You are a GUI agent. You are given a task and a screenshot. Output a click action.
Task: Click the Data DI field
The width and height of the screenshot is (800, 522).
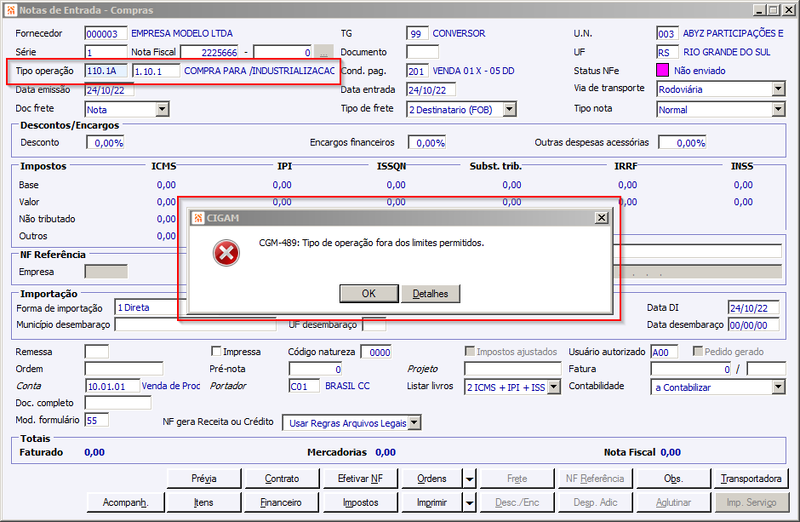tap(754, 308)
